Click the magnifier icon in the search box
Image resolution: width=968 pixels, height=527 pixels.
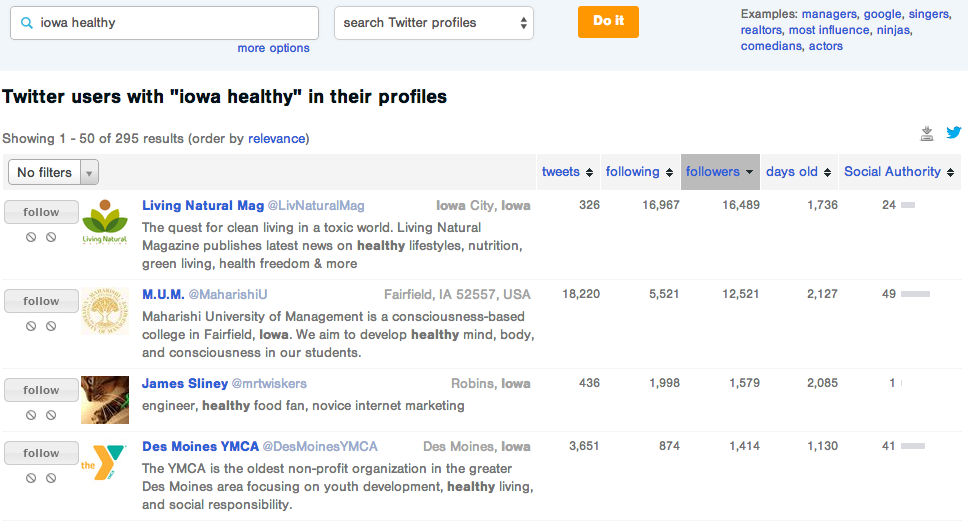(27, 23)
